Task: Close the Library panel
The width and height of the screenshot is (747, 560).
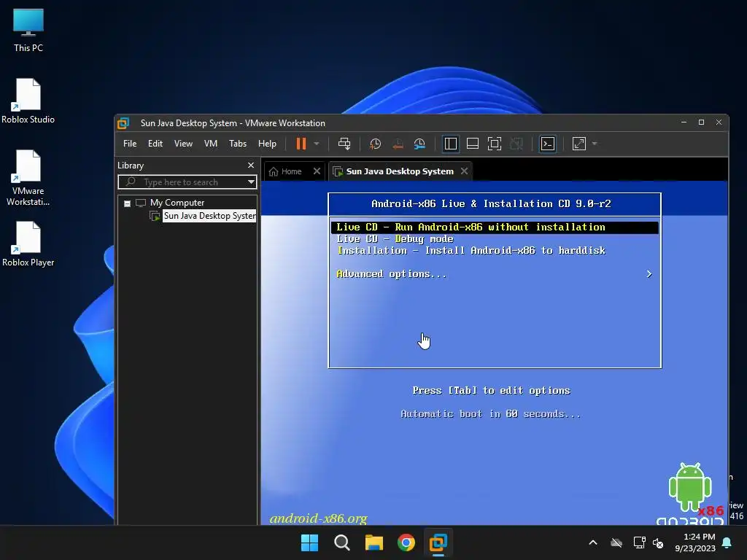Action: click(251, 166)
